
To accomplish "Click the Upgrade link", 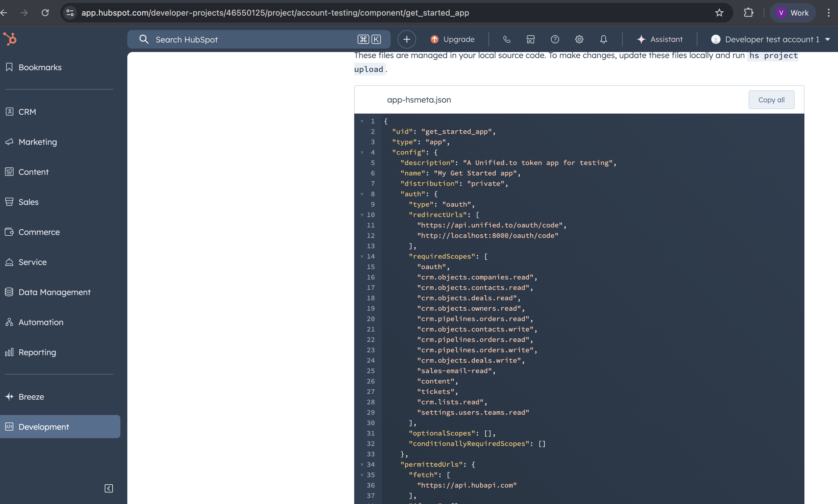I will (x=453, y=39).
